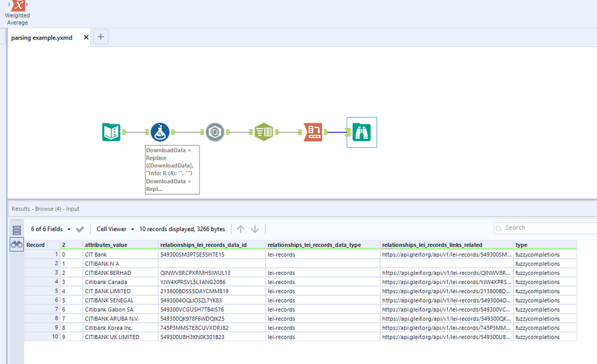Select the CIT BANK LIMITED cell
The image size is (597, 364).
point(120,291)
